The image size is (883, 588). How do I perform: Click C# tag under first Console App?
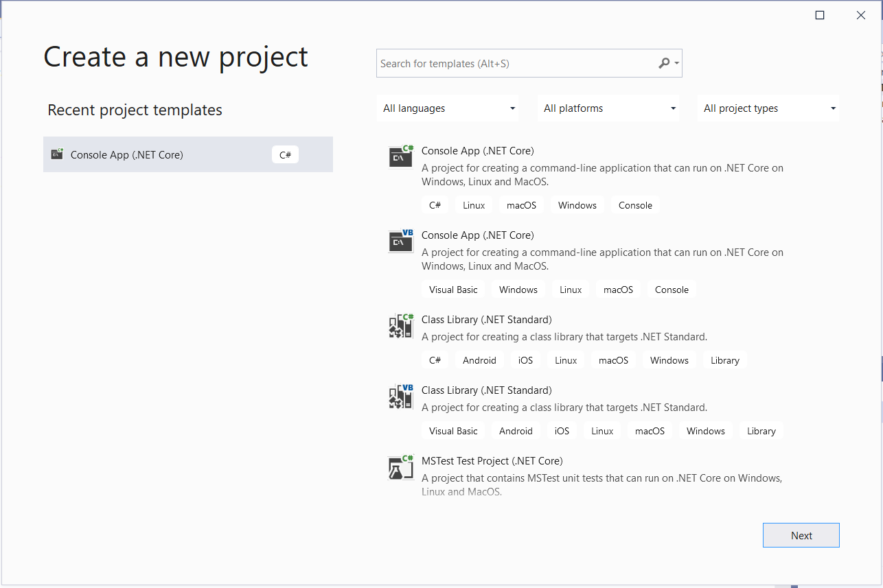[435, 205]
